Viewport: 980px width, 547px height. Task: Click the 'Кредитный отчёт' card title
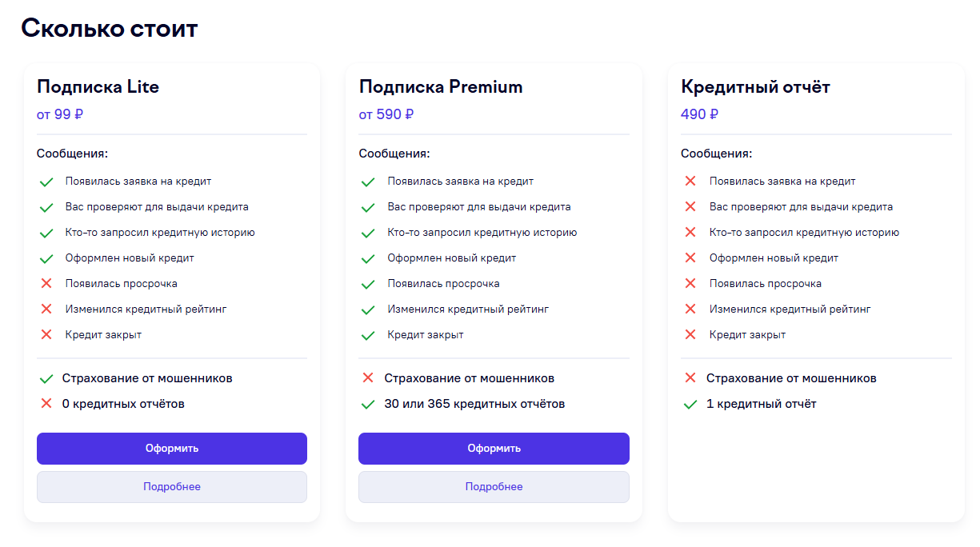(755, 87)
